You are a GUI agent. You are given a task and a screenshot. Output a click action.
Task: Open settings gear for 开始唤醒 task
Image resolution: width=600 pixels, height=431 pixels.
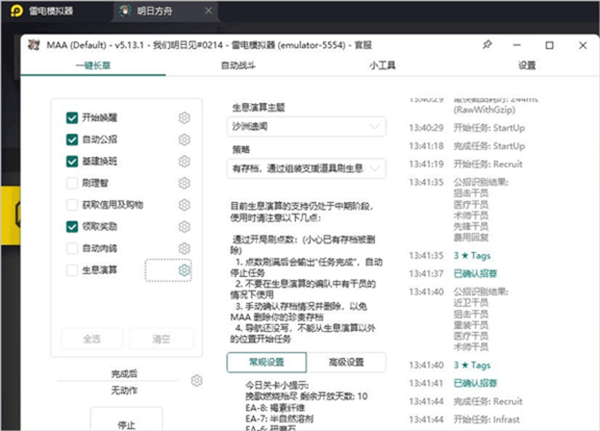(184, 117)
